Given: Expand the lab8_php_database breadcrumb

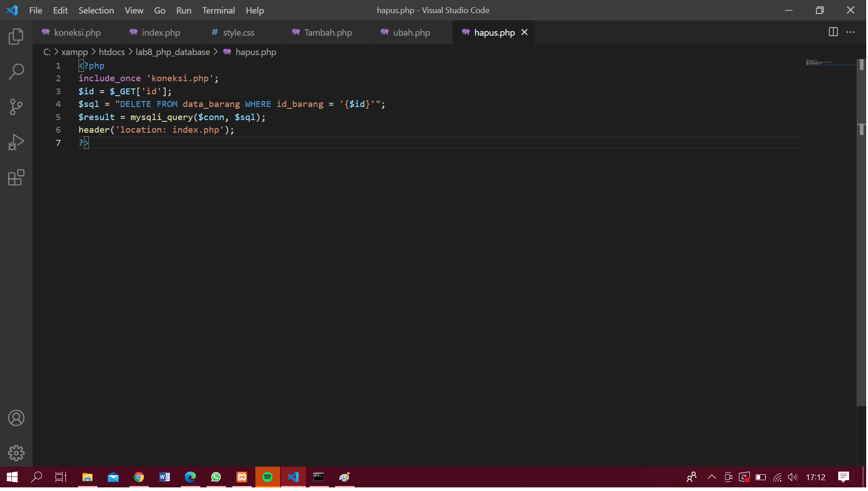Looking at the screenshot, I should 173,52.
